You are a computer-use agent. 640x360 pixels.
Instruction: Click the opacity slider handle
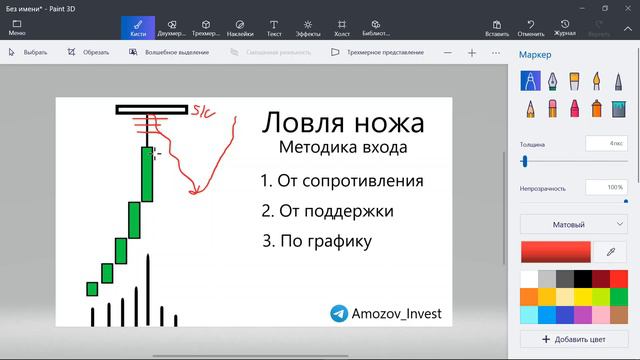pos(626,201)
